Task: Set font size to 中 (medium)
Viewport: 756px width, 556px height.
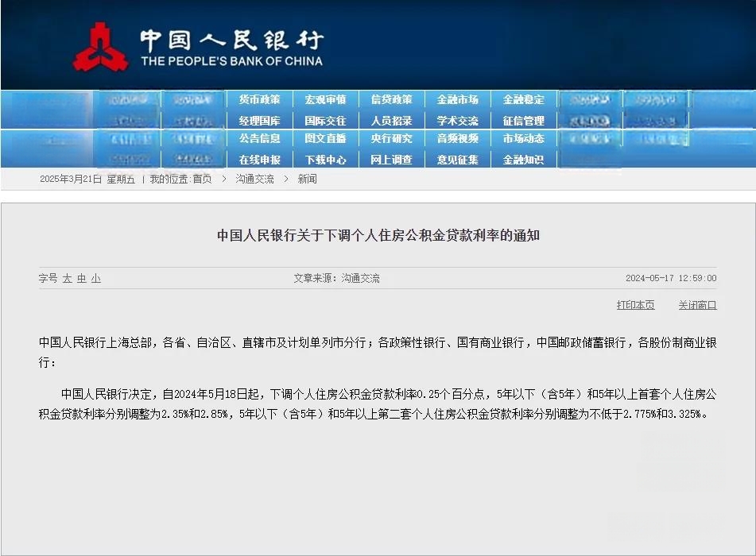Action: click(81, 279)
